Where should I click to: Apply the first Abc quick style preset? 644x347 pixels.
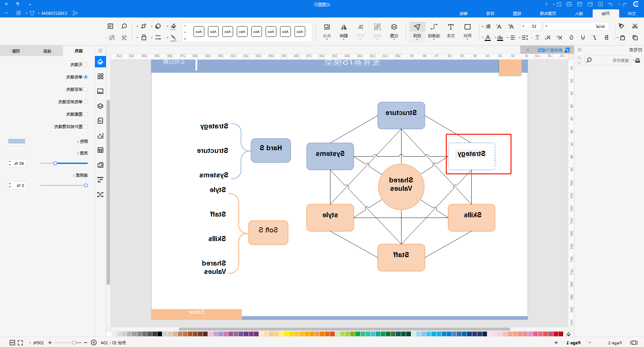[300, 32]
